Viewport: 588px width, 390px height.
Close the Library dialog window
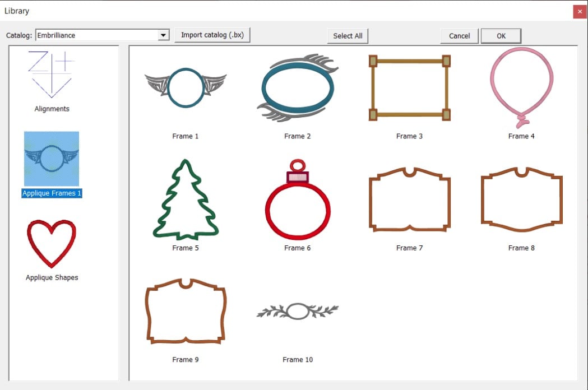[x=580, y=12]
